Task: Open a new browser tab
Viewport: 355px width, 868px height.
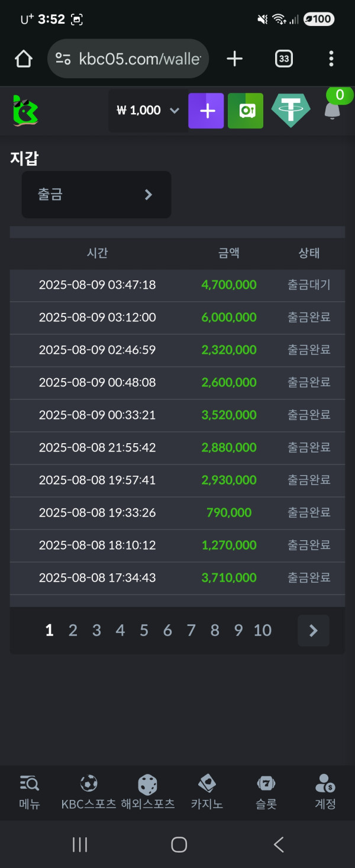Action: (x=235, y=59)
